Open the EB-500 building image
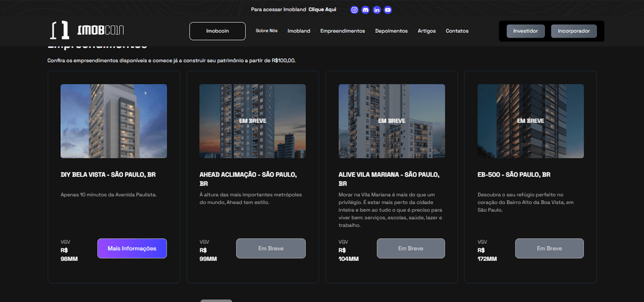 pyautogui.click(x=531, y=121)
